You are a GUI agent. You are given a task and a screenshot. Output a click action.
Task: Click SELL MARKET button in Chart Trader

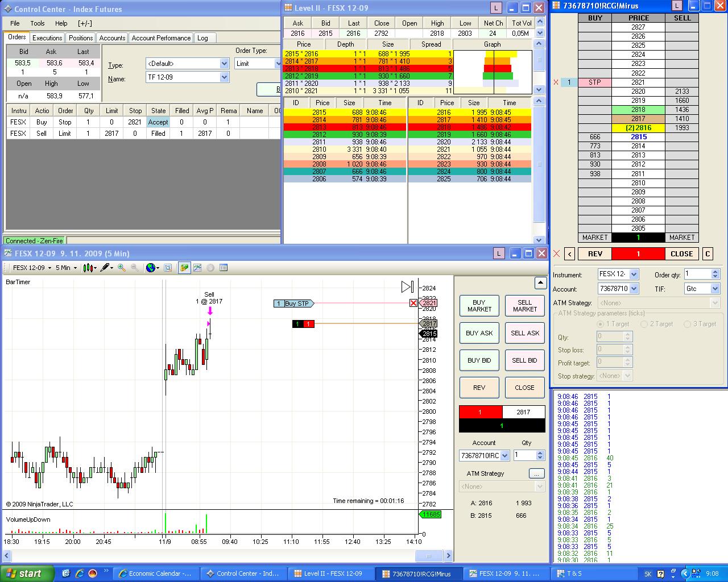pos(525,306)
